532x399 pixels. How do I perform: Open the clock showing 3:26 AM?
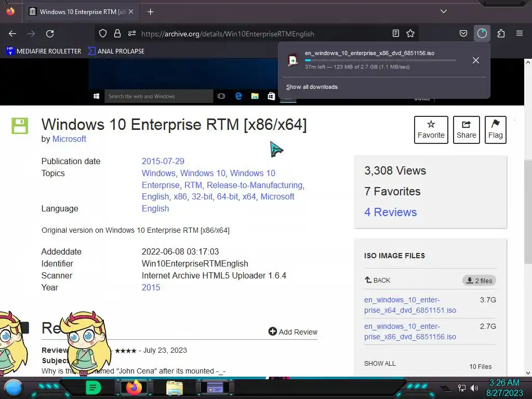tap(504, 388)
